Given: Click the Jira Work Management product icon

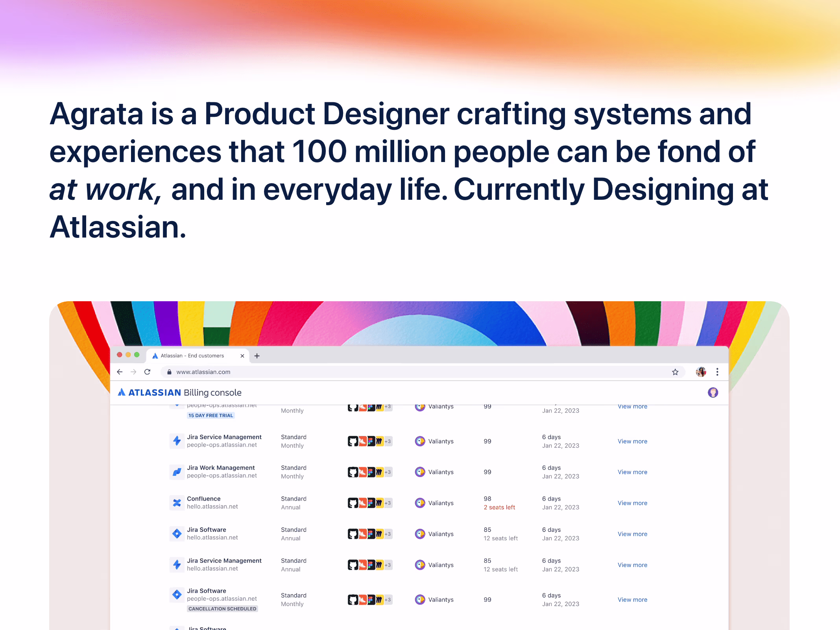Looking at the screenshot, I should 177,472.
